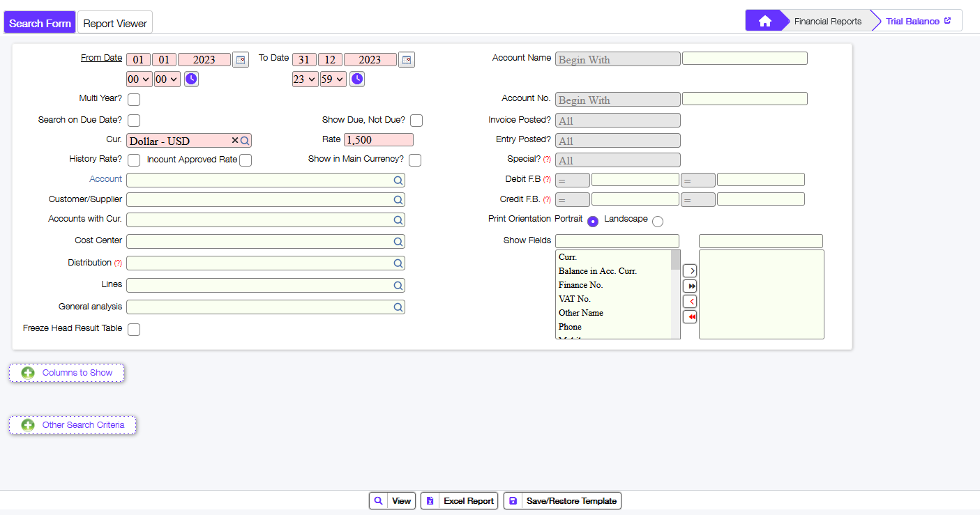Click the Account Name text field
The width and height of the screenshot is (980, 515).
coord(745,59)
